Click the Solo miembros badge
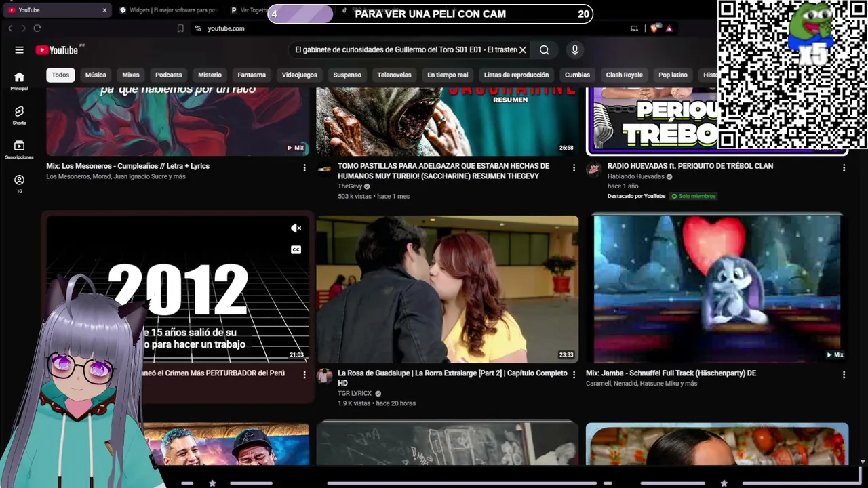This screenshot has height=488, width=868. pos(693,196)
